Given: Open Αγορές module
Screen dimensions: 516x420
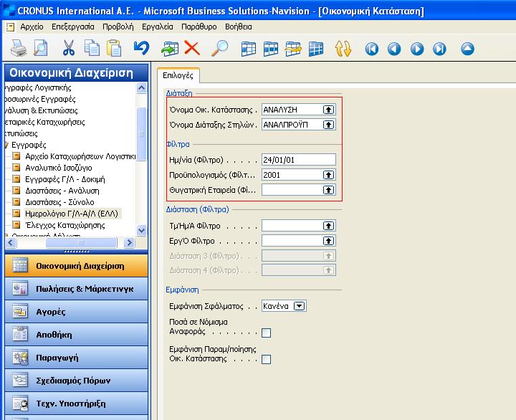Looking at the screenshot, I should (77, 312).
